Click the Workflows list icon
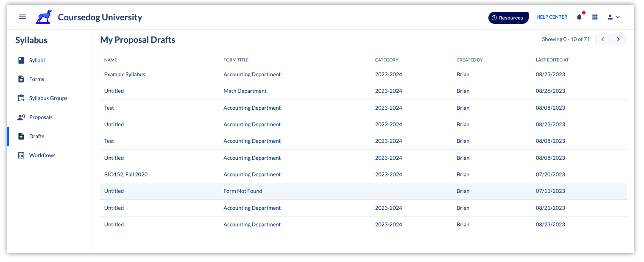 point(21,155)
